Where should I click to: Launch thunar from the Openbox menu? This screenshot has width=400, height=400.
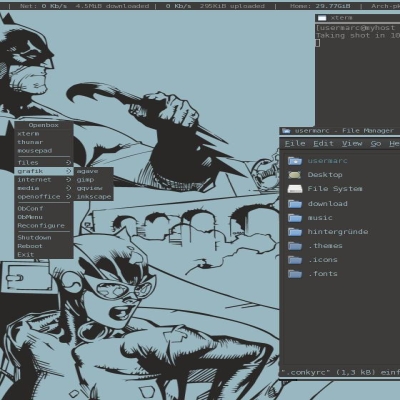43,142
